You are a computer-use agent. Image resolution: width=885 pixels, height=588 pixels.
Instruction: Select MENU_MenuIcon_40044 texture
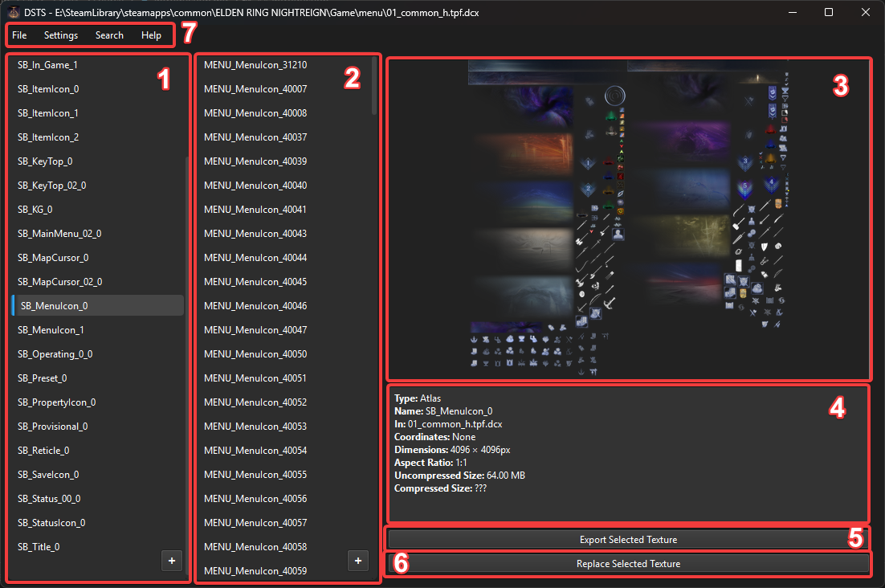[284, 257]
